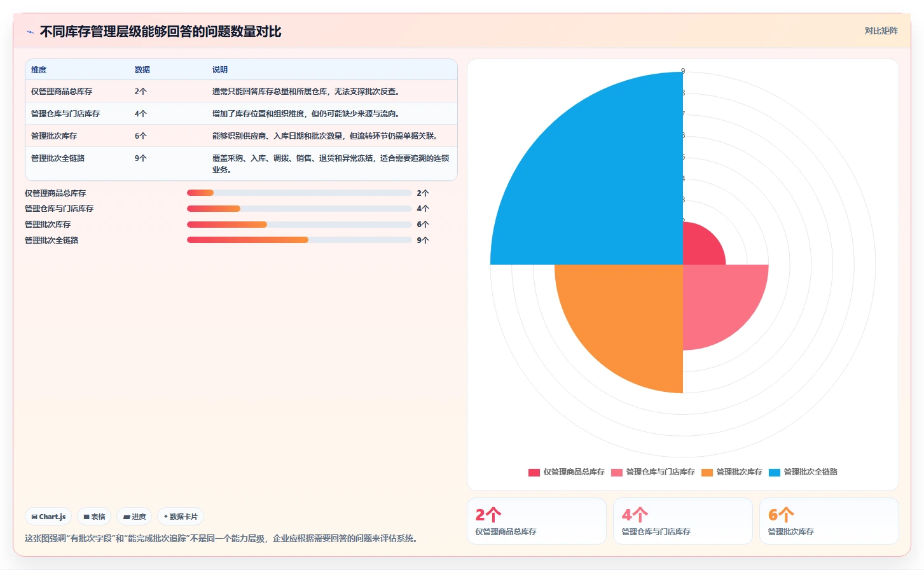Click the 6个 value in table

(x=141, y=136)
